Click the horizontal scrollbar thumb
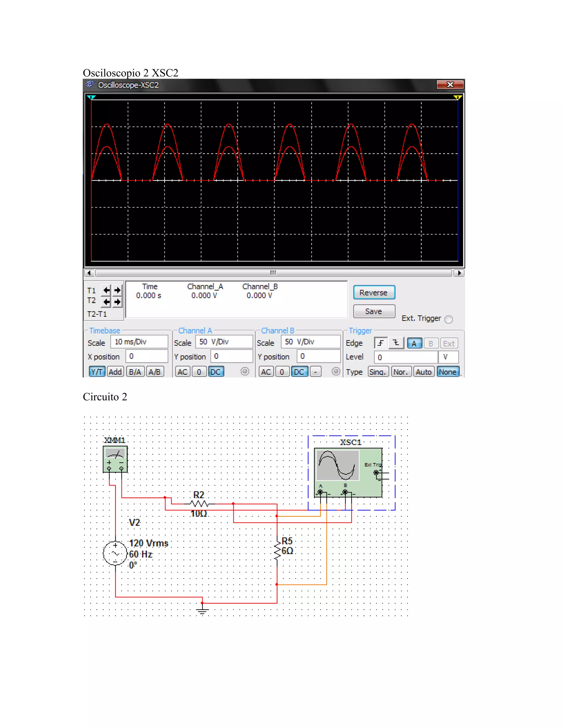 click(273, 273)
